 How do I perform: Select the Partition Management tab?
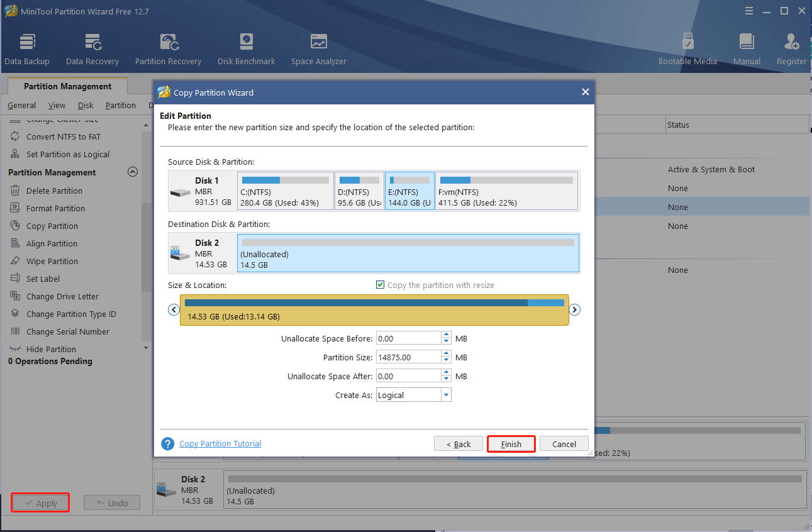(68, 86)
